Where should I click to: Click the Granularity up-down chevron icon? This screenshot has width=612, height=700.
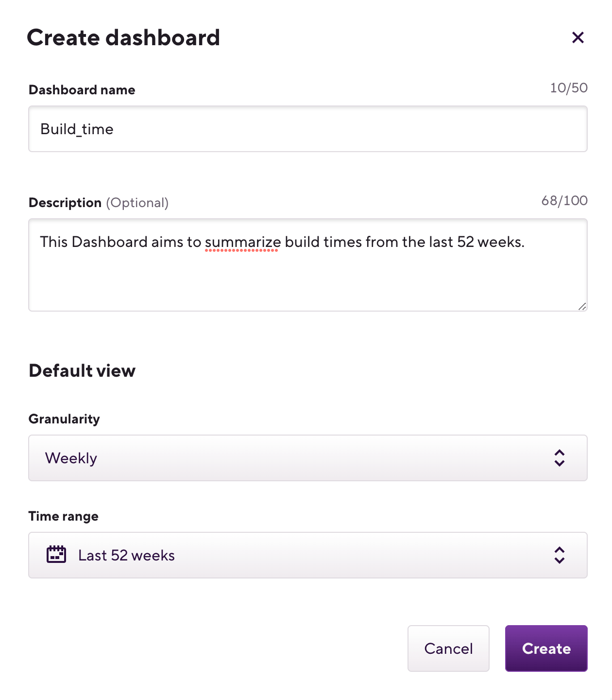[x=559, y=457]
